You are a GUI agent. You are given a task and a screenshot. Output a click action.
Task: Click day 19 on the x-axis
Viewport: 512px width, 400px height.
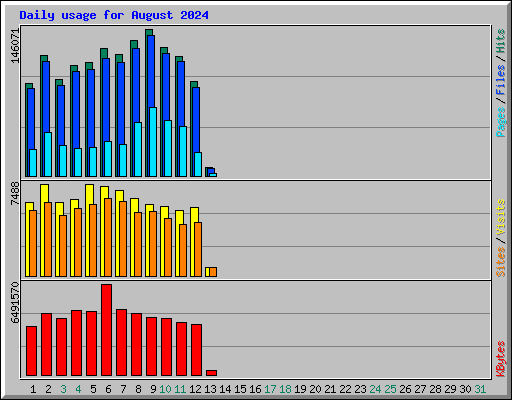[x=300, y=389]
